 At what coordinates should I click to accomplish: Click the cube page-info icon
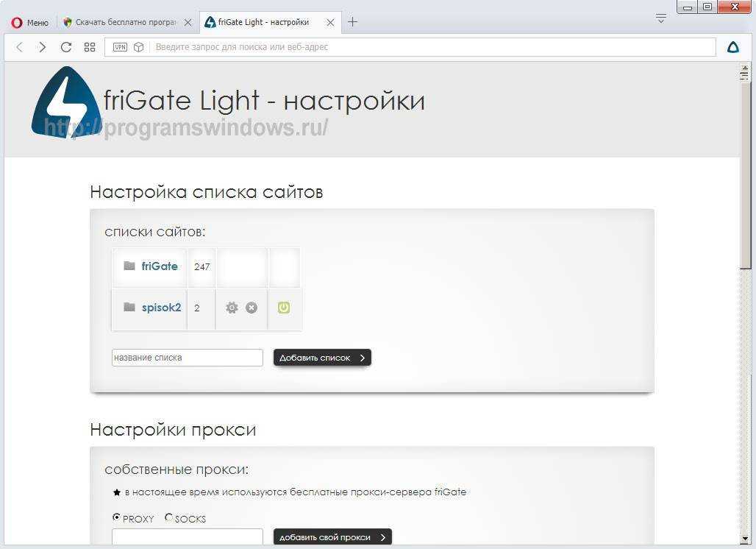(x=138, y=47)
